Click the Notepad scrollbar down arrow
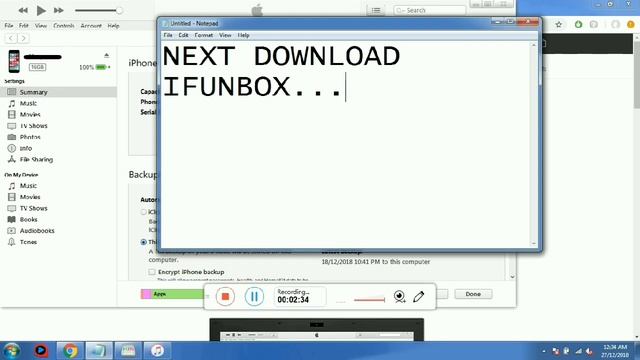The width and height of the screenshot is (640, 360). 534,243
